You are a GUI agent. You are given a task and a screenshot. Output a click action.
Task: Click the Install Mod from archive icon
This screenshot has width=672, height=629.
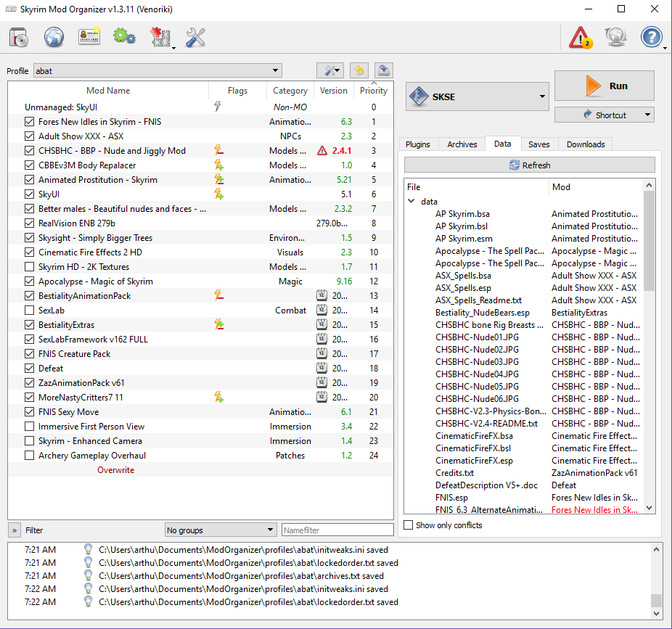click(18, 37)
